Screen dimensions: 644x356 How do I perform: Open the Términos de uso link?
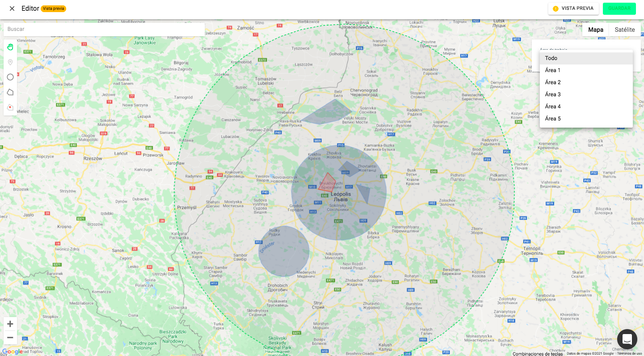[x=630, y=354]
